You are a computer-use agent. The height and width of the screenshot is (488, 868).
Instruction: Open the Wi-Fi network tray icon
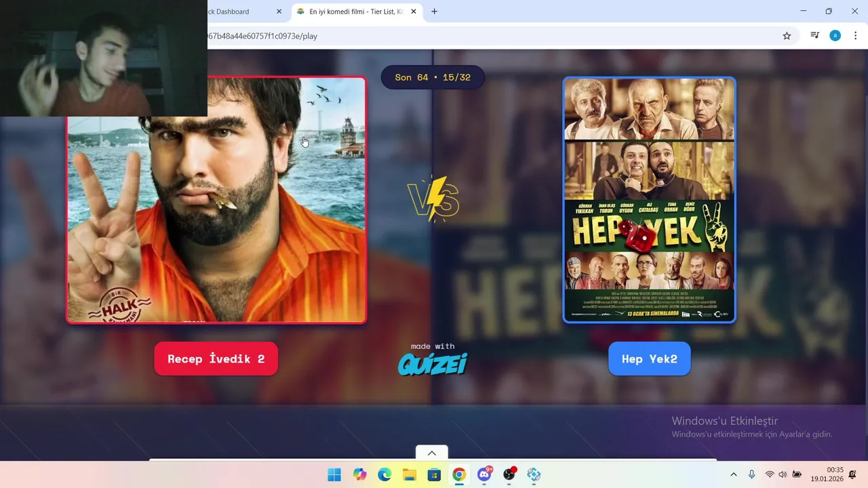769,474
